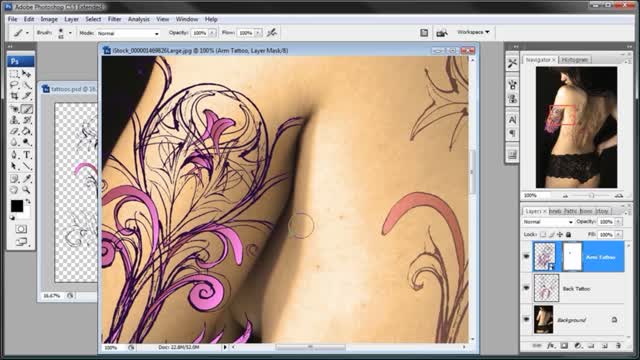Viewport: 640px width, 360px height.
Task: Select the Crop tool
Action: click(x=14, y=96)
